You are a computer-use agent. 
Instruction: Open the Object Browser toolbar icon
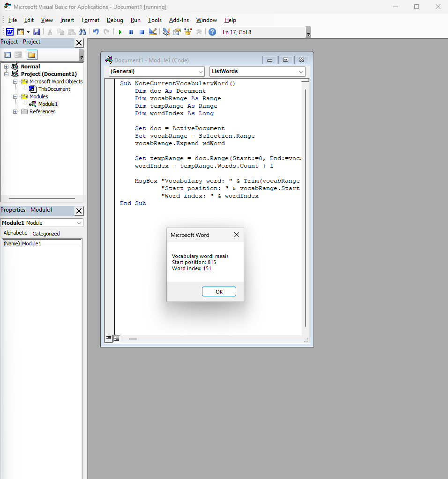pos(188,32)
